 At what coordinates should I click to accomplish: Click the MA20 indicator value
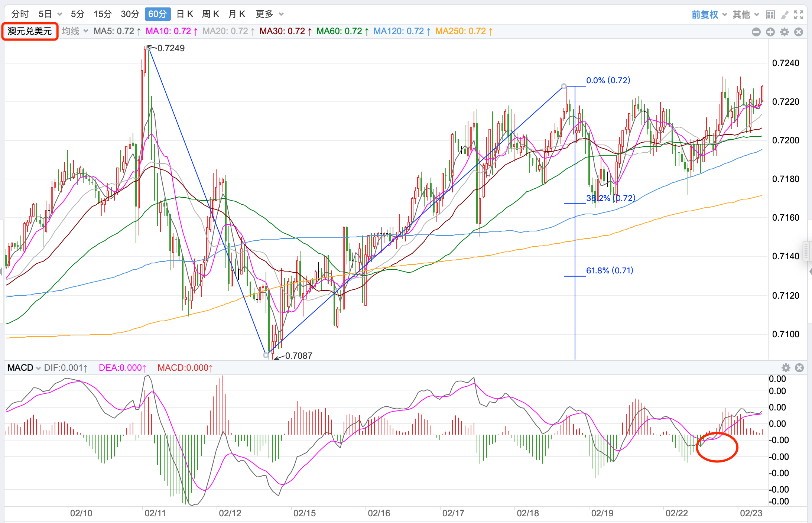coord(228,31)
